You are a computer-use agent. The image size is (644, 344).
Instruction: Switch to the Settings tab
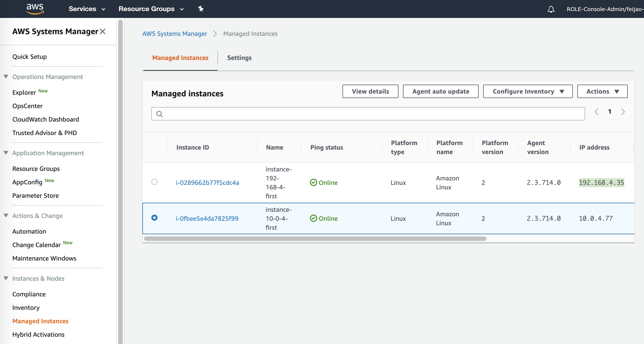(x=239, y=58)
